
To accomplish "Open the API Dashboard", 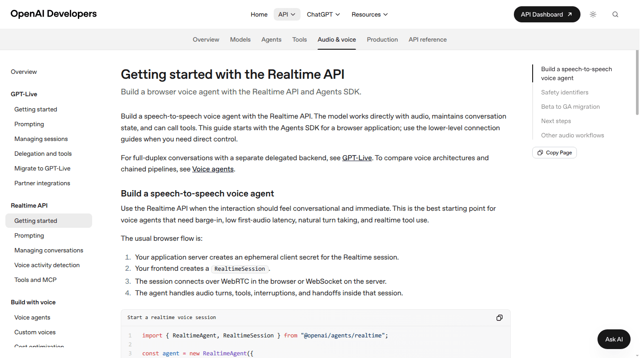I will (547, 14).
